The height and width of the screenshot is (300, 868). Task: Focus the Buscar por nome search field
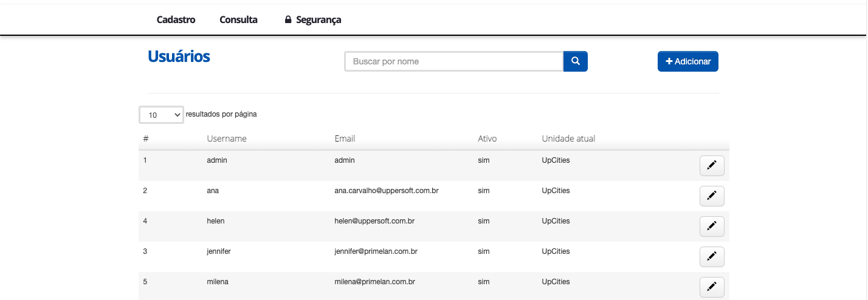(454, 61)
